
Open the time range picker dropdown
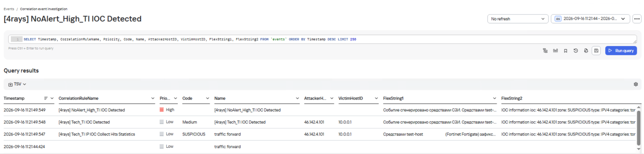pos(590,19)
